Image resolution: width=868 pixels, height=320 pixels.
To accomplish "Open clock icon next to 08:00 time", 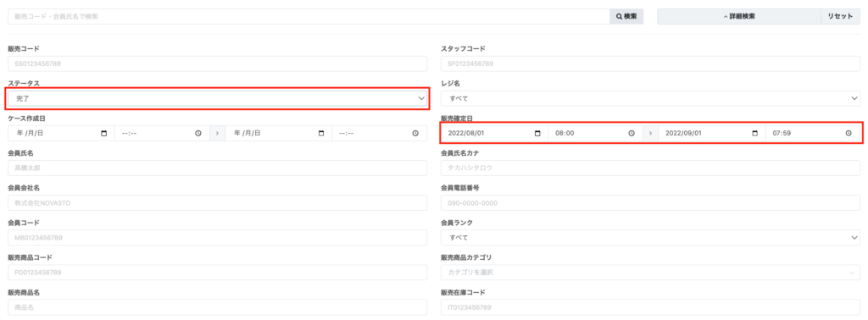I will pos(632,133).
